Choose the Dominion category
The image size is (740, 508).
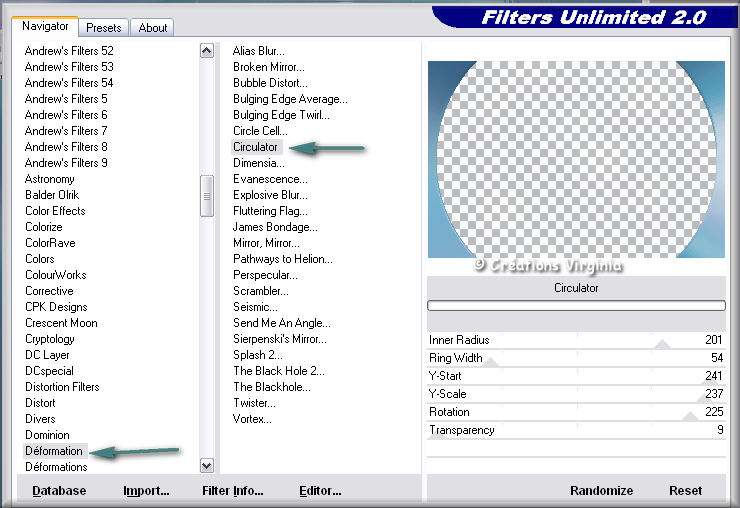pyautogui.click(x=47, y=435)
